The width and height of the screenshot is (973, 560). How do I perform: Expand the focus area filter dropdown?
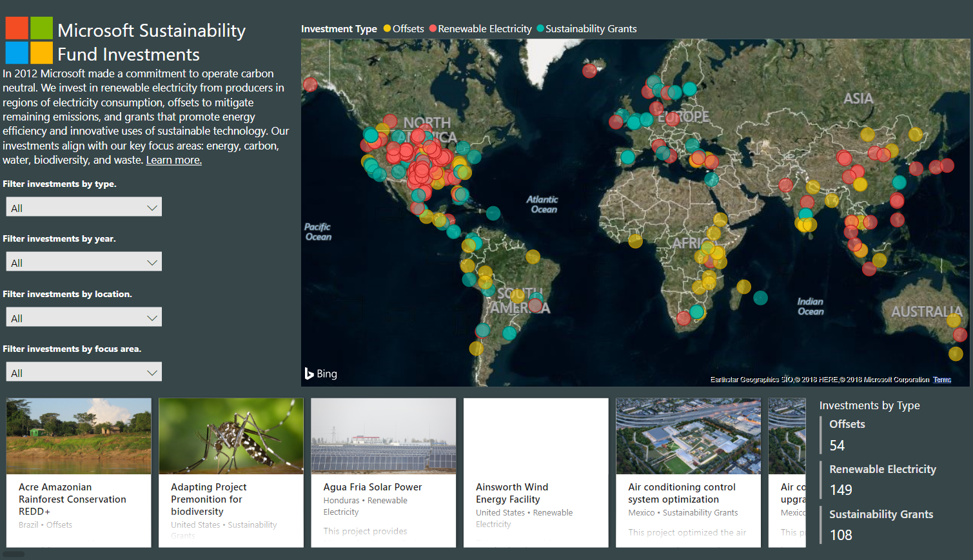pos(84,372)
